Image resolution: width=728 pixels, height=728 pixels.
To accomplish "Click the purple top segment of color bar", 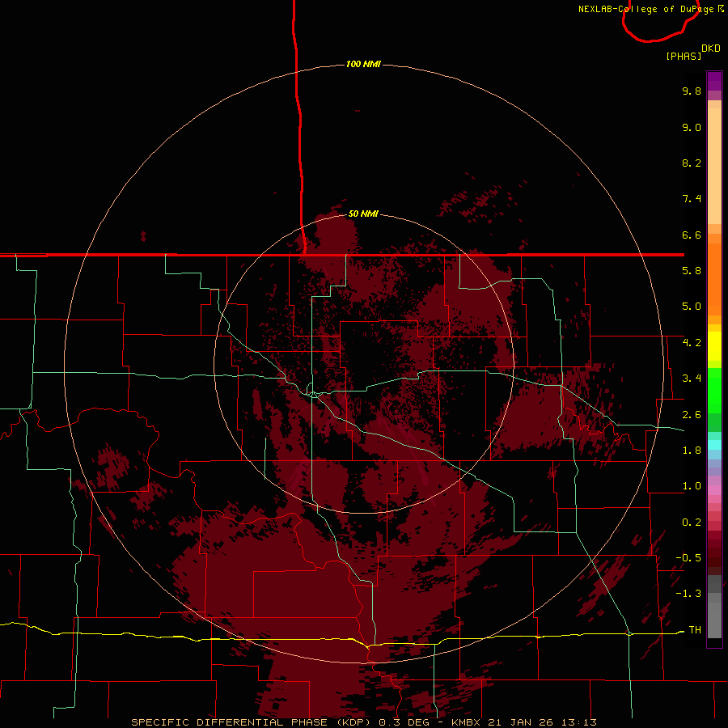I will pos(714,81).
